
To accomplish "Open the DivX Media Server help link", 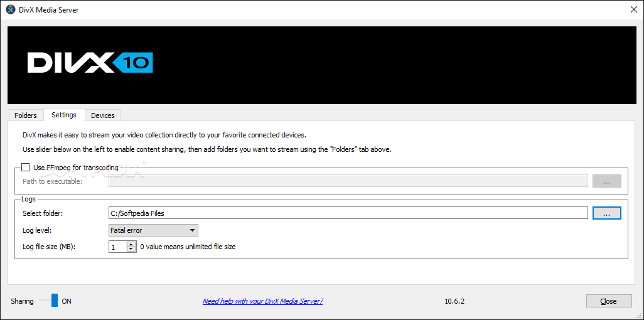I will [x=263, y=301].
